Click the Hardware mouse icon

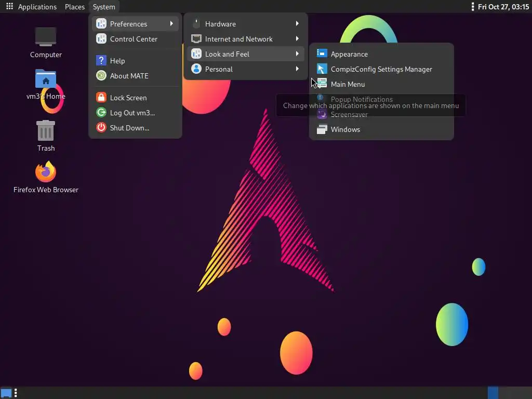coord(196,24)
